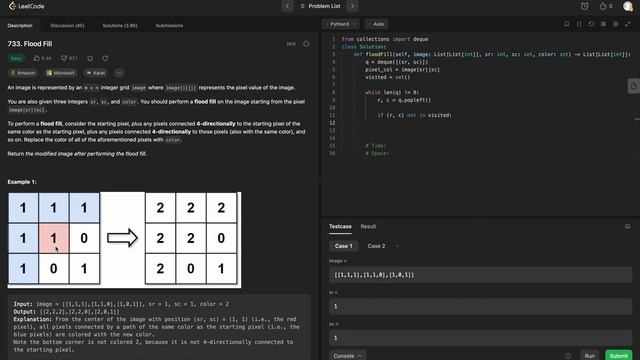Click the share icon next to the star
The image size is (640, 360).
pyautogui.click(x=105, y=58)
